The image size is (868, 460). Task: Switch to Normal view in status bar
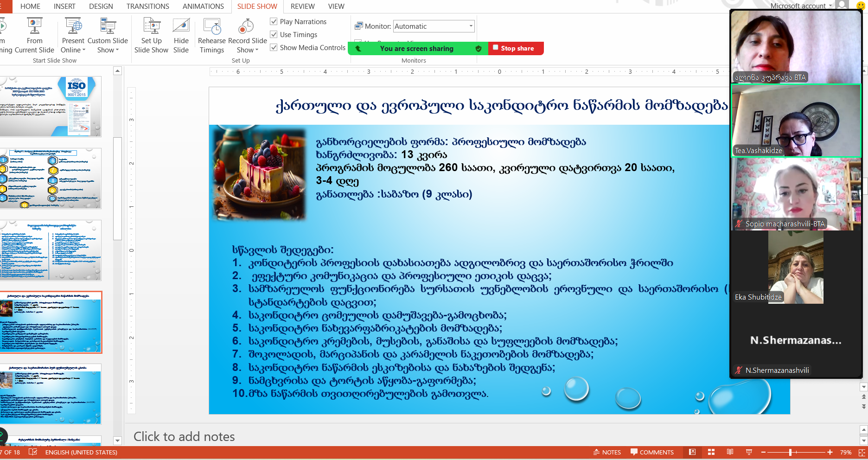(692, 452)
